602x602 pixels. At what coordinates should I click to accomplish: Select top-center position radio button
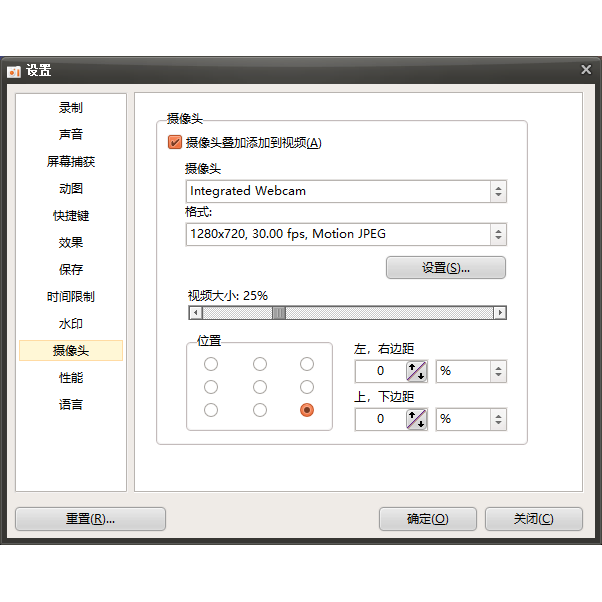pyautogui.click(x=260, y=364)
